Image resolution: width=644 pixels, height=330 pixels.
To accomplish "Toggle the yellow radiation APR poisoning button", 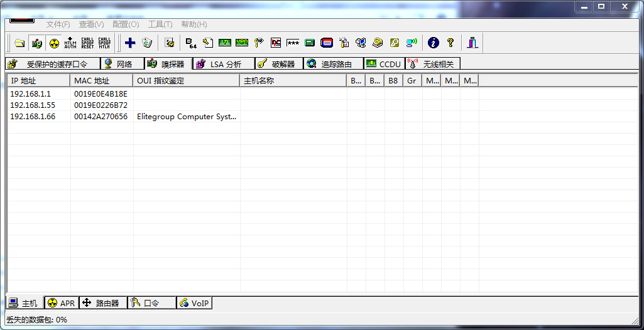I will pyautogui.click(x=54, y=43).
